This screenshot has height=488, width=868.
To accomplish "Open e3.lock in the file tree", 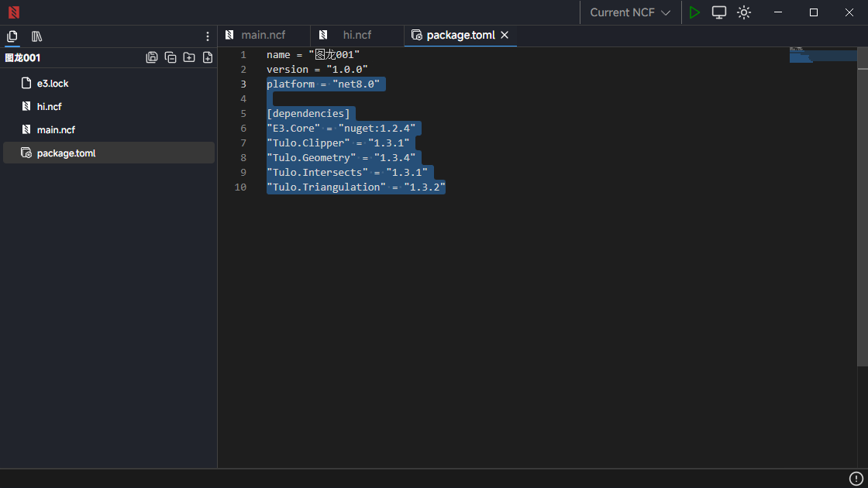I will [53, 84].
